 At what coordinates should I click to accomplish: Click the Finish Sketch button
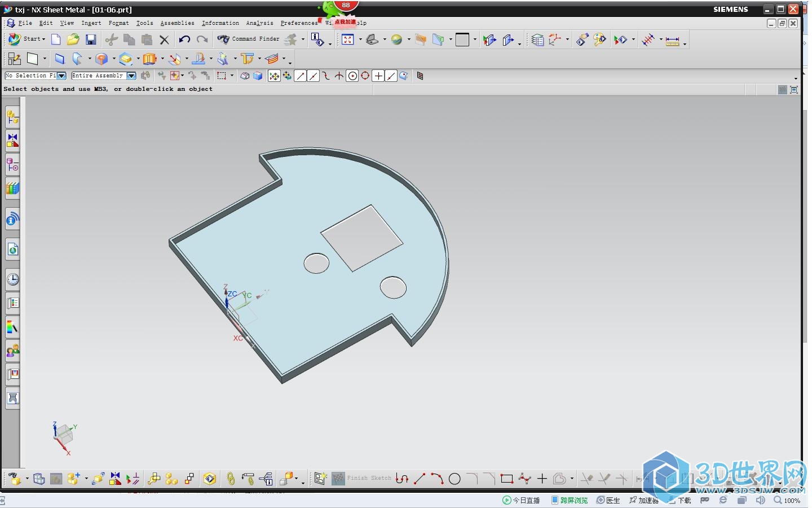pyautogui.click(x=361, y=479)
